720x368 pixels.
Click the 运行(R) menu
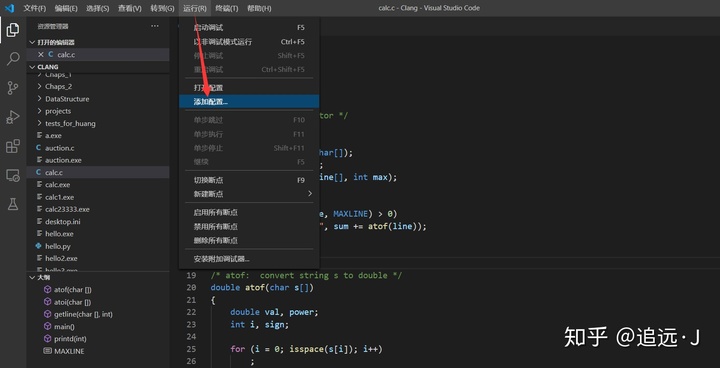[195, 8]
